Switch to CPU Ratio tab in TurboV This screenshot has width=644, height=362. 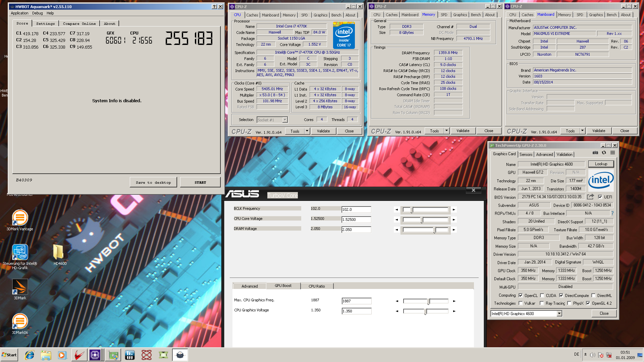[317, 286]
